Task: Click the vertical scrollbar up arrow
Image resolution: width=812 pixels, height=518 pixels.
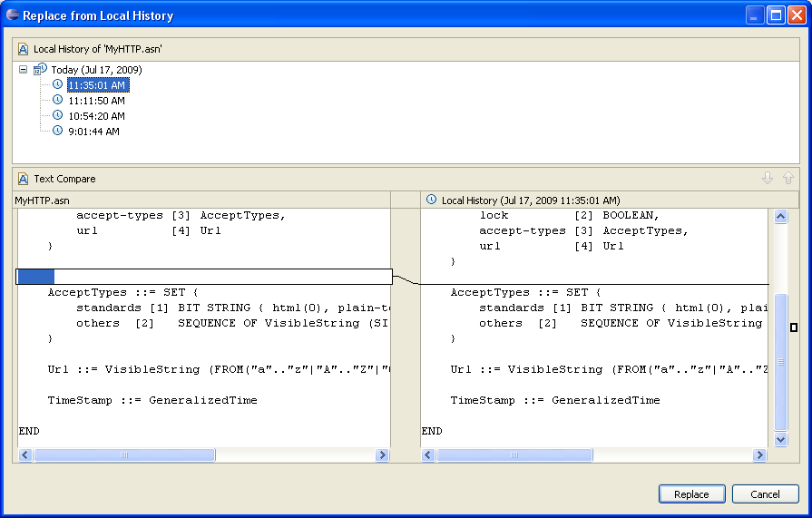Action: tap(780, 217)
